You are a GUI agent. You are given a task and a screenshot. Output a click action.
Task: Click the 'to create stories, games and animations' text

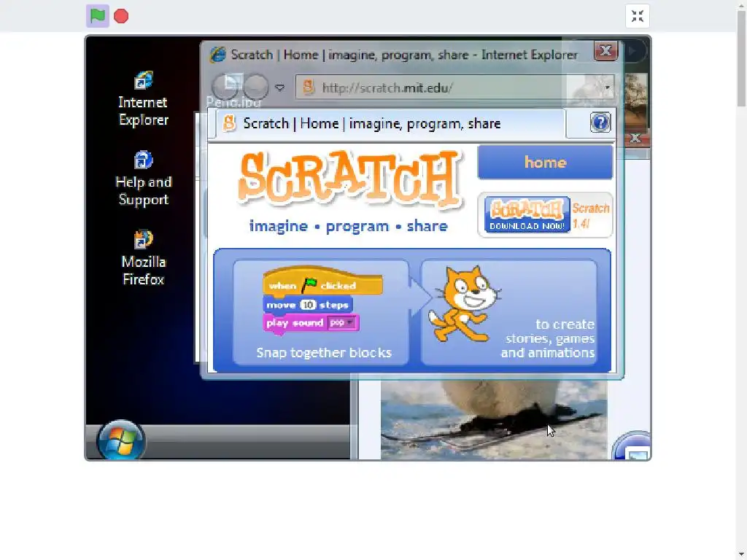tap(547, 338)
